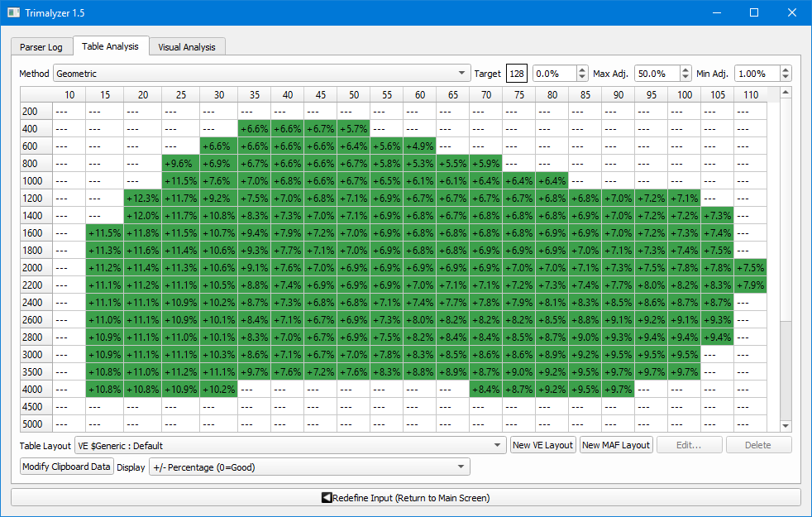This screenshot has width=812, height=517.
Task: Increase the Target percentage with up arrow
Action: coord(582,69)
